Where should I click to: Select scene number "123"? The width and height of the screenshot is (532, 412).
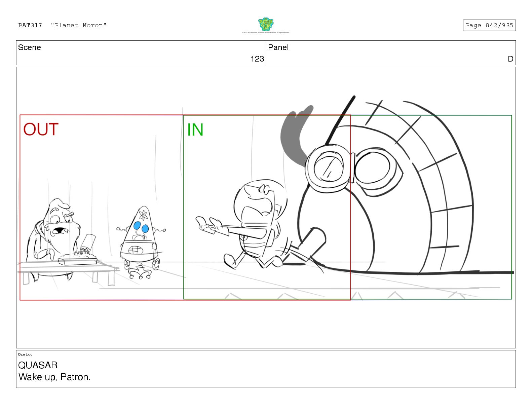point(257,59)
